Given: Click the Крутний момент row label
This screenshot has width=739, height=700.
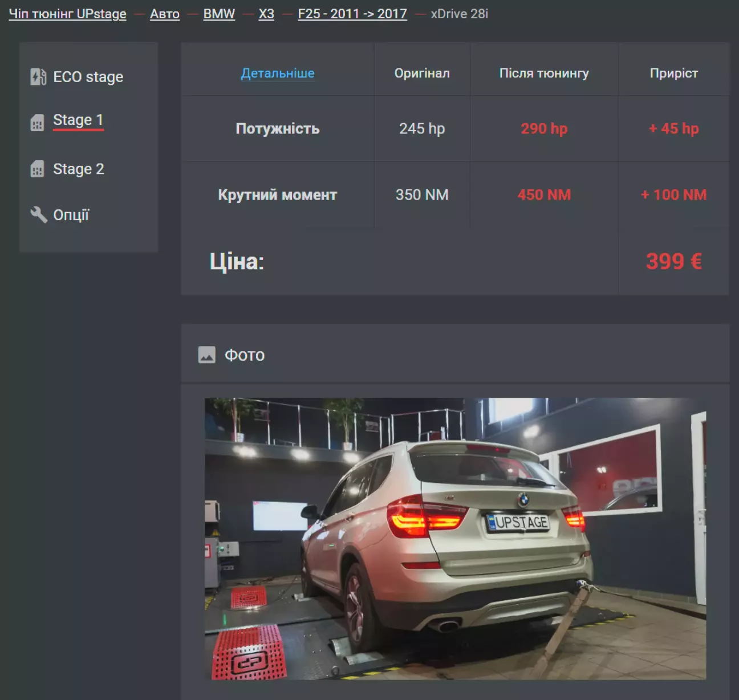Looking at the screenshot, I should coord(278,194).
